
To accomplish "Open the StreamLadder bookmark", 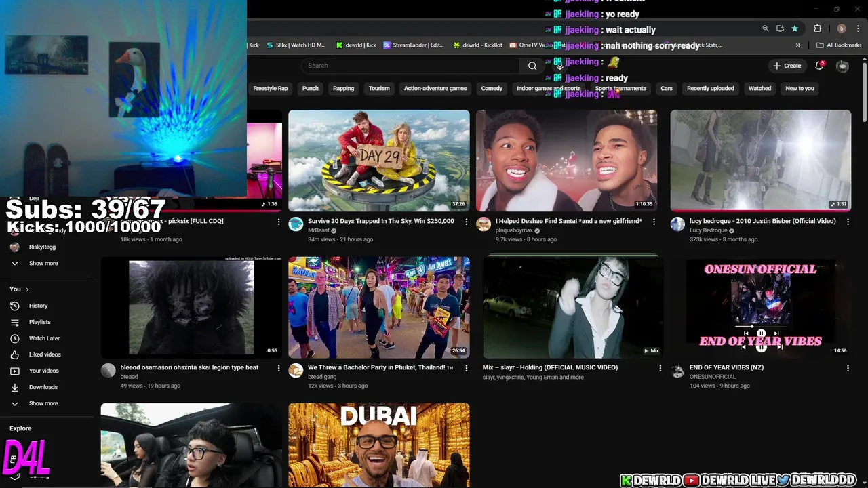I will 413,45.
